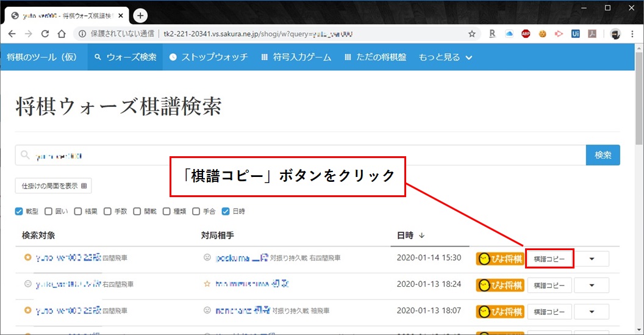Open the ストップウォッチ nav item

pyautogui.click(x=209, y=57)
